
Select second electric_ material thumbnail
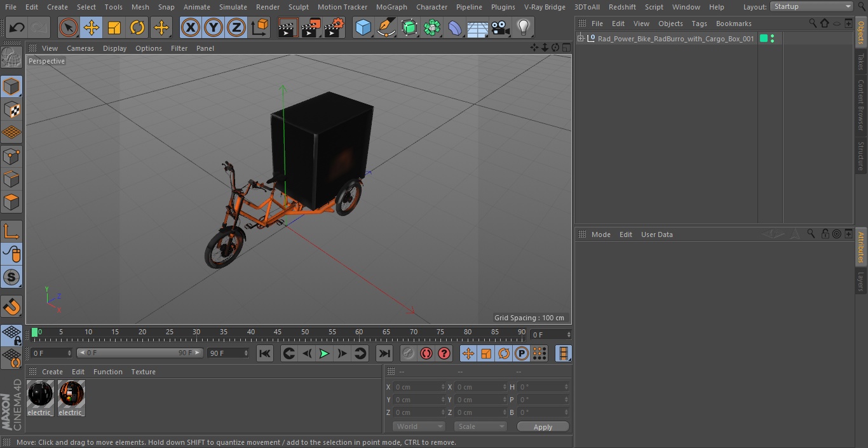tap(71, 398)
